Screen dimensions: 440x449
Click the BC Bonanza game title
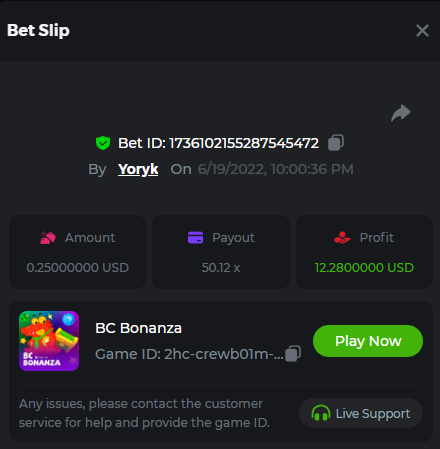point(138,328)
